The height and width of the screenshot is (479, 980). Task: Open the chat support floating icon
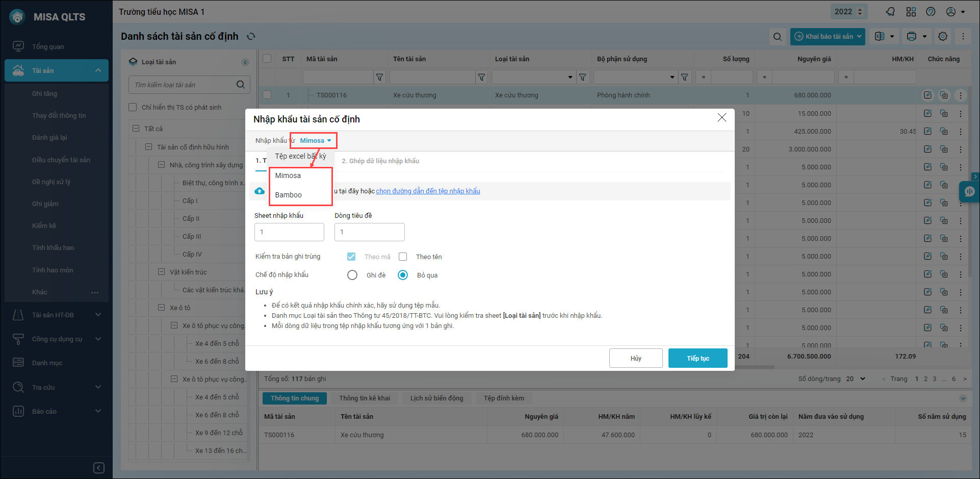(x=969, y=192)
